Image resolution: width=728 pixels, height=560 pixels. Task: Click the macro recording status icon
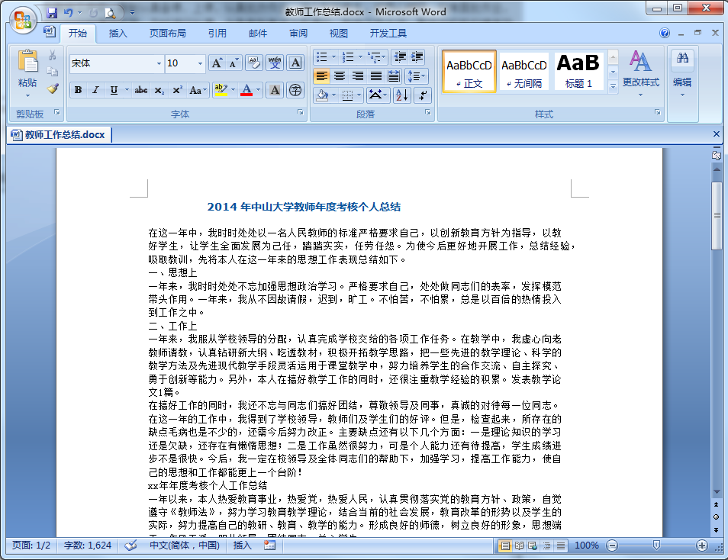tap(269, 546)
